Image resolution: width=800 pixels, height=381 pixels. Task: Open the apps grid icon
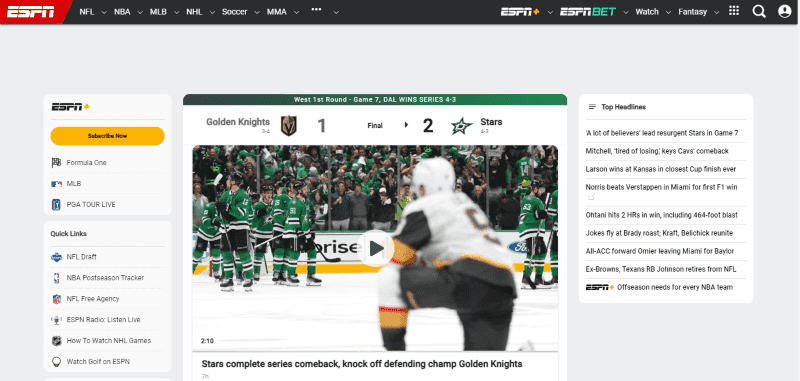(734, 11)
